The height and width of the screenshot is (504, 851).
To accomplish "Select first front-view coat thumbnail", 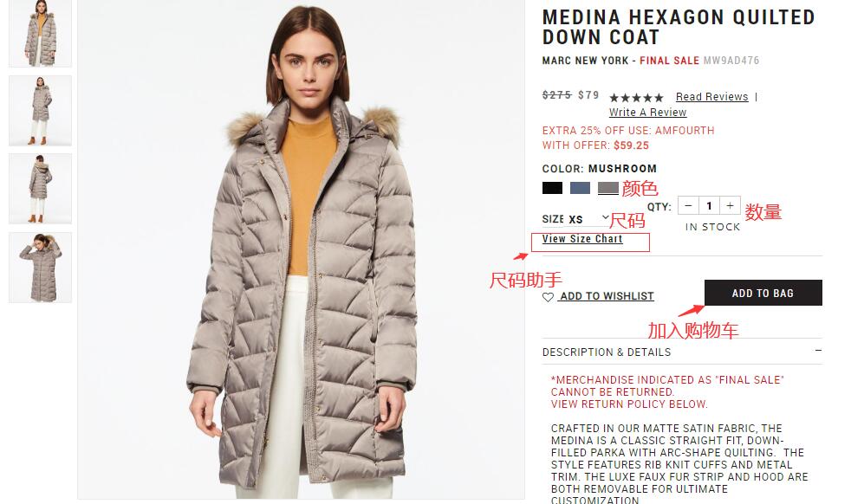I will point(40,33).
